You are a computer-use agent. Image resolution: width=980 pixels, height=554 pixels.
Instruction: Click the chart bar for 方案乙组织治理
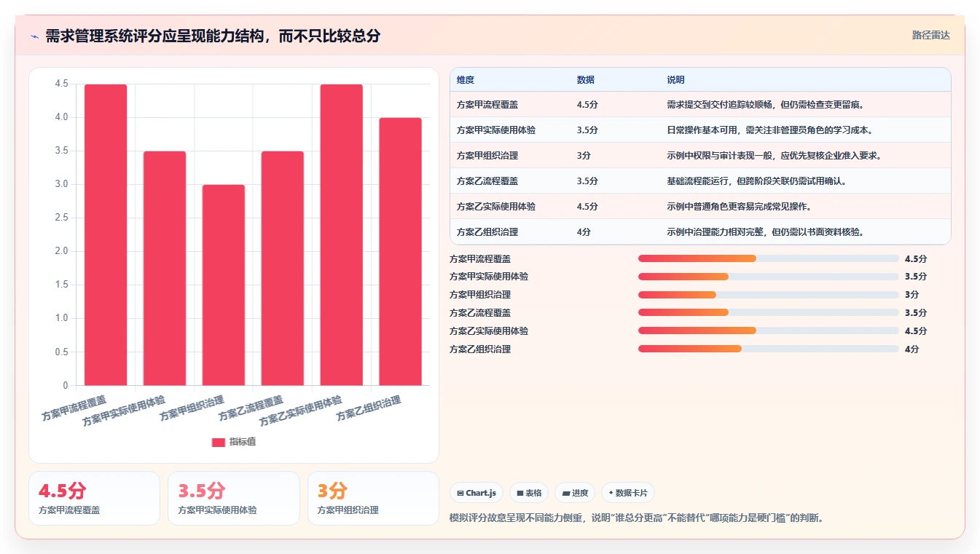(x=401, y=251)
